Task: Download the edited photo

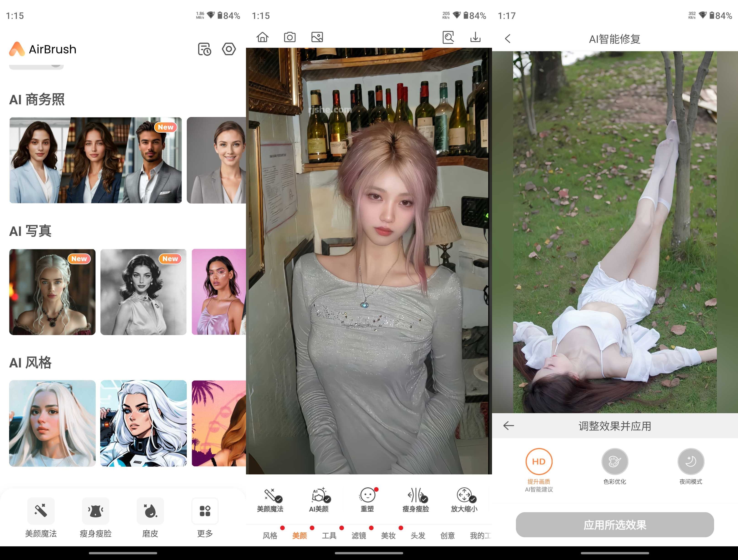Action: (475, 37)
